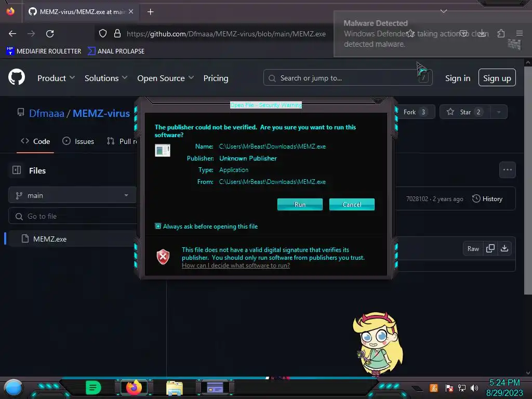The image size is (532, 399).
Task: Click the repository book icon beside Dfmaaa
Action: click(21, 113)
